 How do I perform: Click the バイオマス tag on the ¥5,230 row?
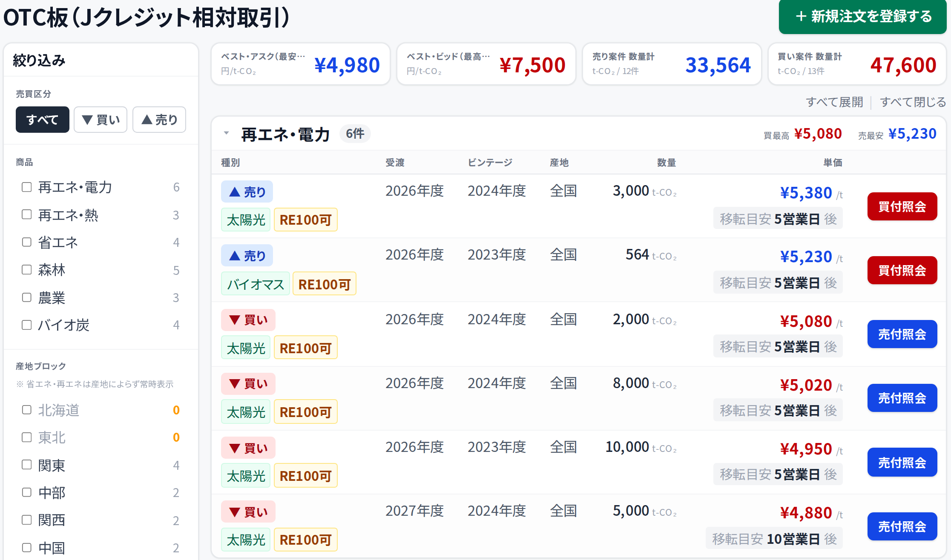(256, 284)
